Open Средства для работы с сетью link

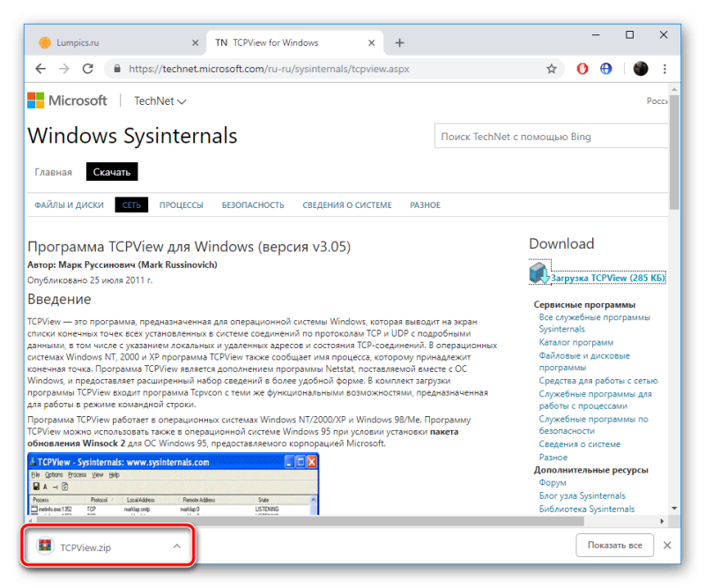598,381
